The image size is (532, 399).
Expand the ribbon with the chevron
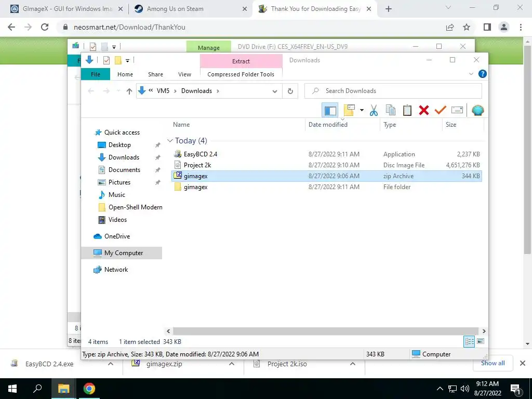tap(471, 74)
